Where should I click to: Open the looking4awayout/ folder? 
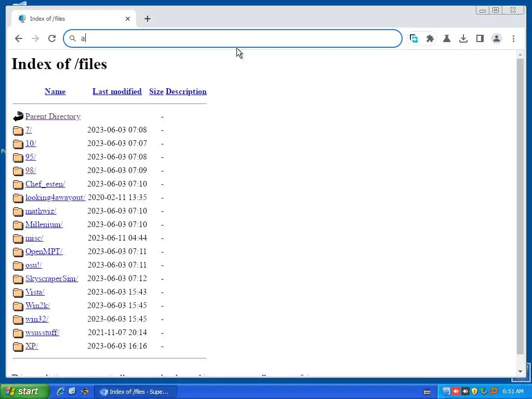[x=55, y=197]
